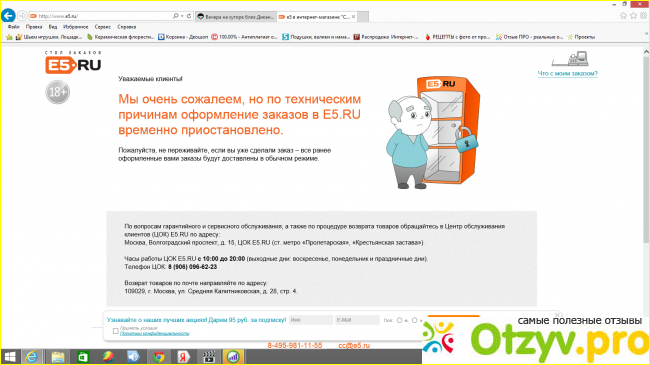Screen dimensions: 650x365
Task: Click the greyed forward navigation arrow
Action: coord(22,16)
